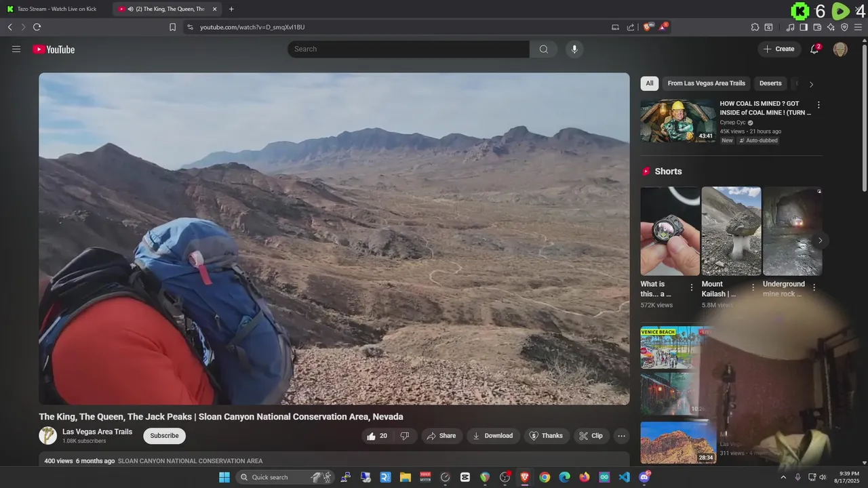Select the Deserts filter chip
Screen dimensions: 868x488
pyautogui.click(x=770, y=83)
